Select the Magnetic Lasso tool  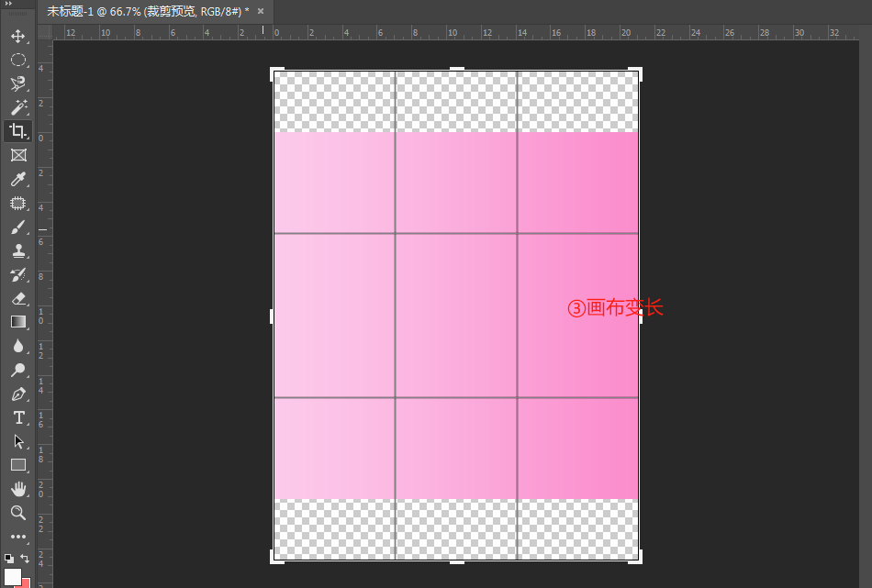17,83
